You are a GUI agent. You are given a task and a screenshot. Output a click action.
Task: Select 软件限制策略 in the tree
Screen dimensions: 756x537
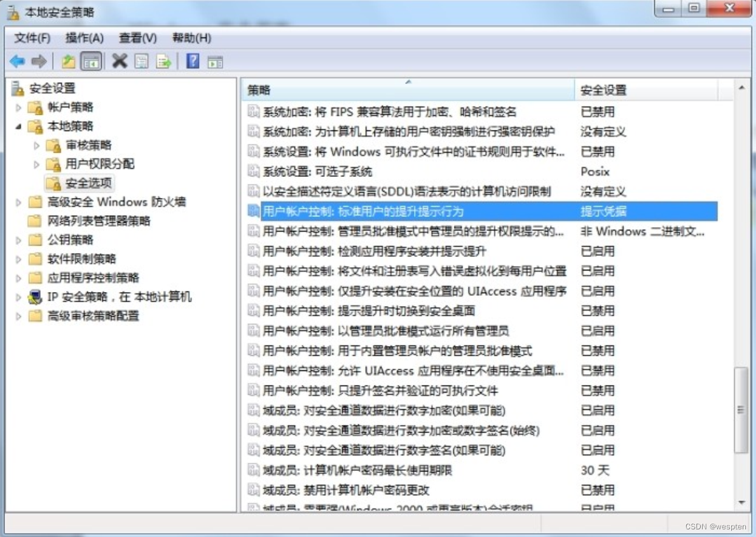81,259
